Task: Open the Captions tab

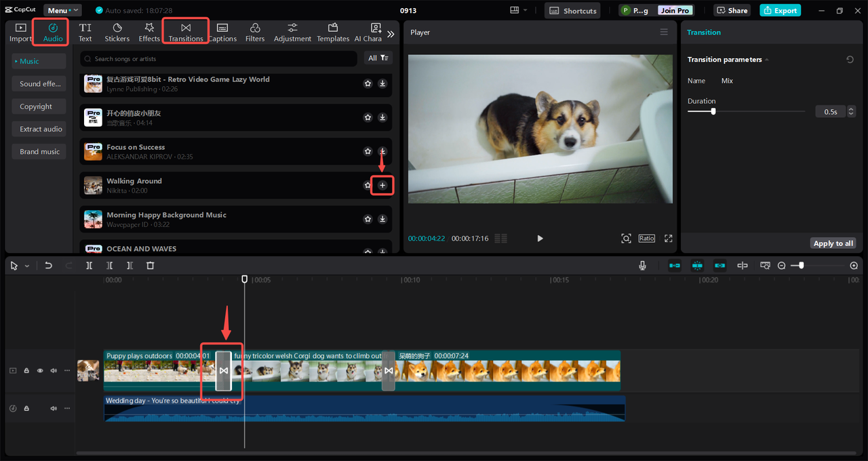Action: [x=222, y=32]
